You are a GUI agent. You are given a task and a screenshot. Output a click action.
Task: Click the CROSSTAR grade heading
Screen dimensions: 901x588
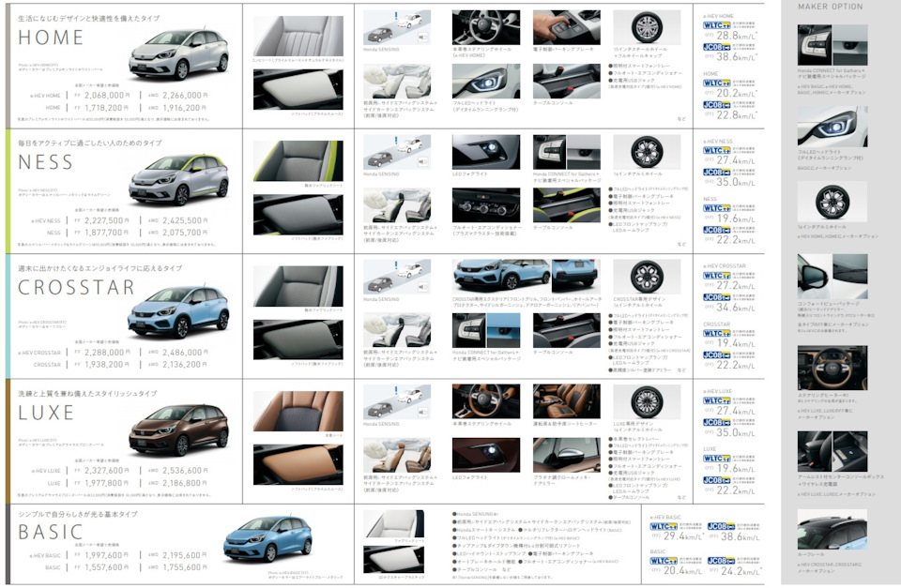pos(76,287)
